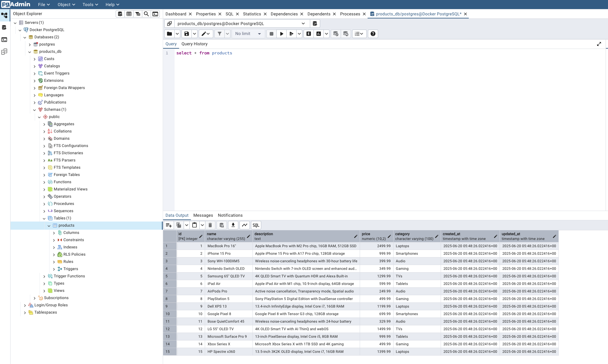Open file with folder icon

pyautogui.click(x=169, y=34)
